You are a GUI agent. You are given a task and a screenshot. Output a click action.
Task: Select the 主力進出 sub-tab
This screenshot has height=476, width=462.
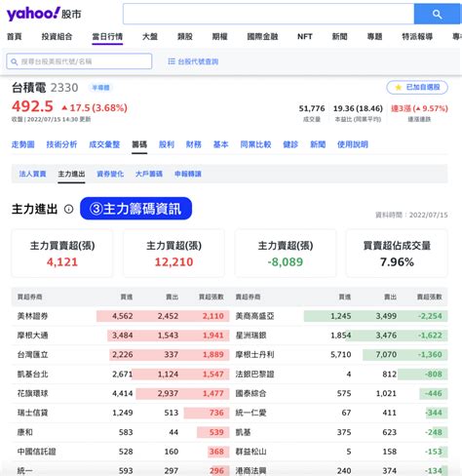pos(71,174)
